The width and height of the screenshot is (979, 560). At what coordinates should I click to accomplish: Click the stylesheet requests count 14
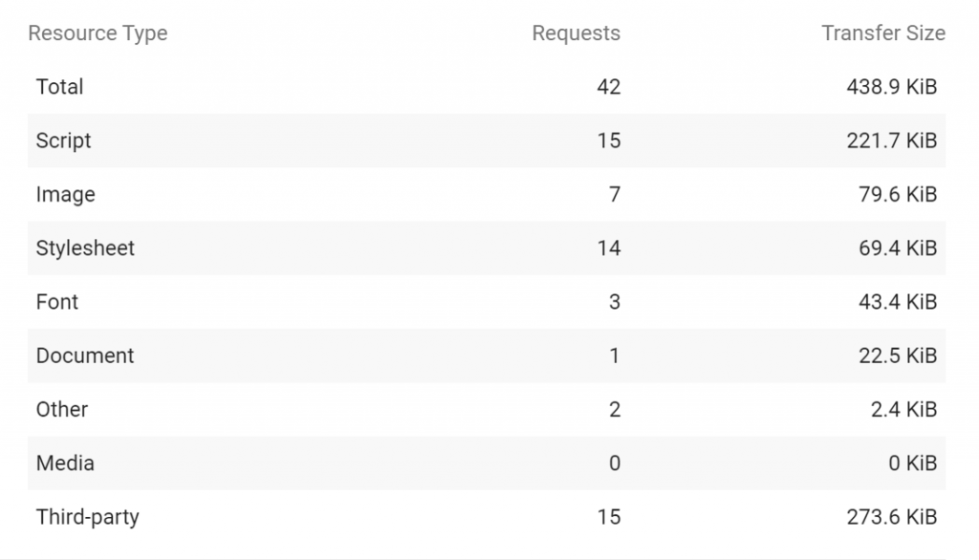click(609, 248)
